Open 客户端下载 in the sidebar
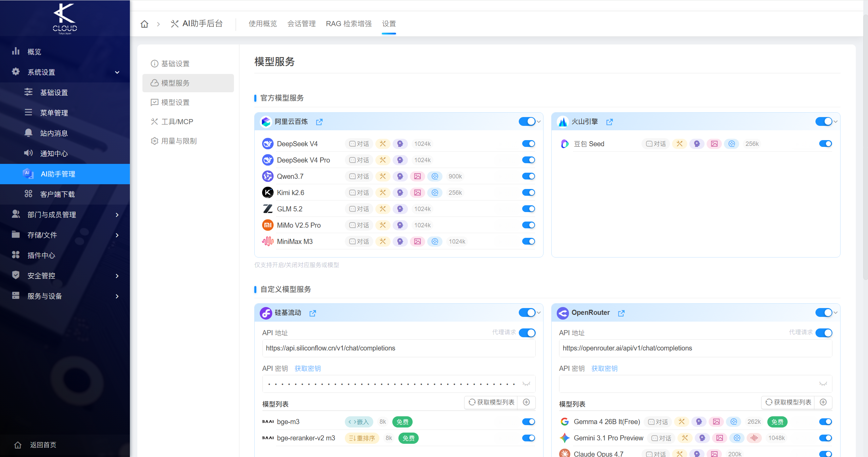The image size is (868, 457). click(65, 194)
